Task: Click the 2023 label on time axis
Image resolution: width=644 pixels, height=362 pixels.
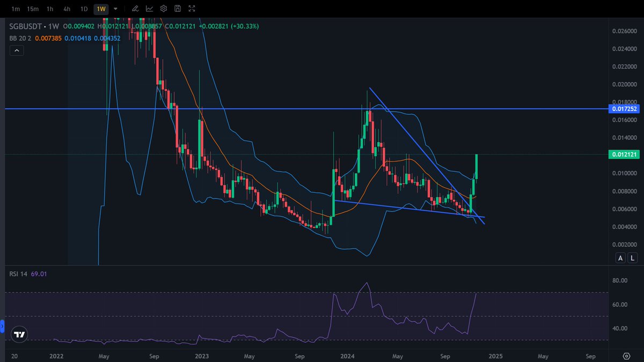Action: pos(202,356)
